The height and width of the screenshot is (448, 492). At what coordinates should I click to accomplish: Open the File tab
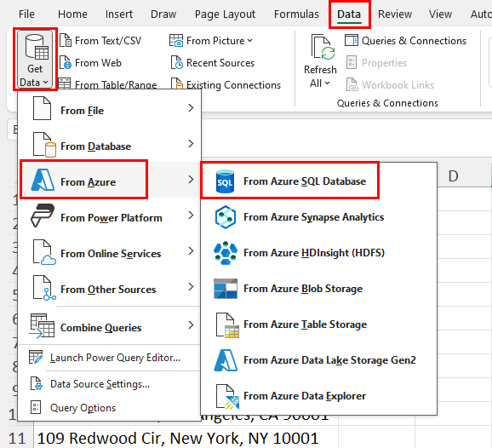26,14
